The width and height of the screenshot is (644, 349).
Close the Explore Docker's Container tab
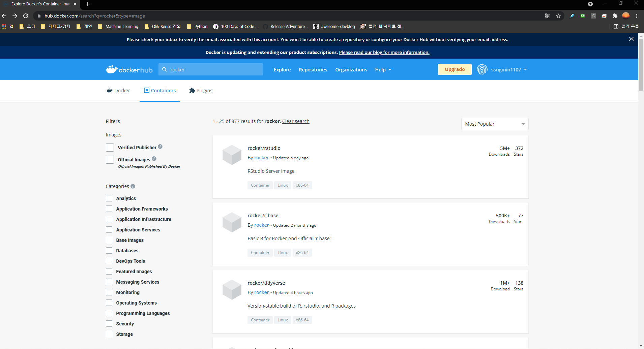coord(75,4)
